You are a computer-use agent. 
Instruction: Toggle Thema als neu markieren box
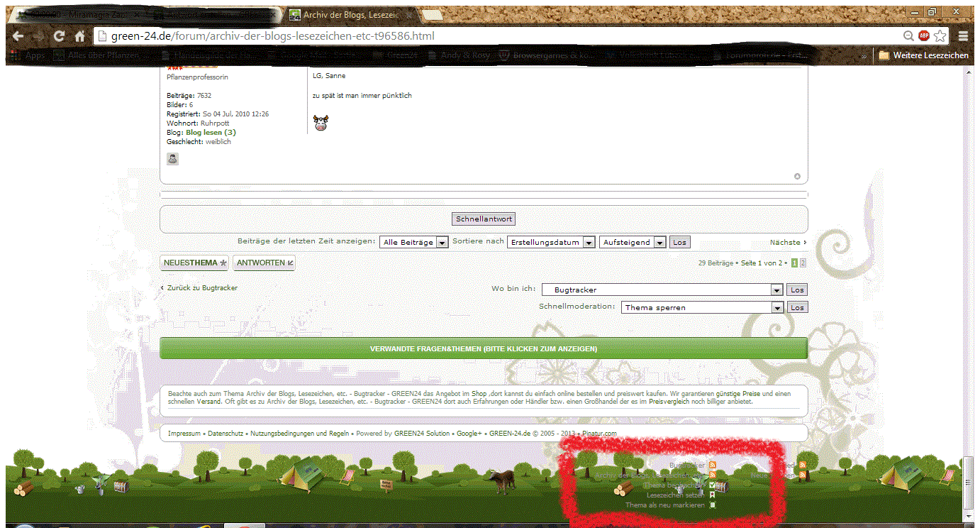pyautogui.click(x=713, y=505)
